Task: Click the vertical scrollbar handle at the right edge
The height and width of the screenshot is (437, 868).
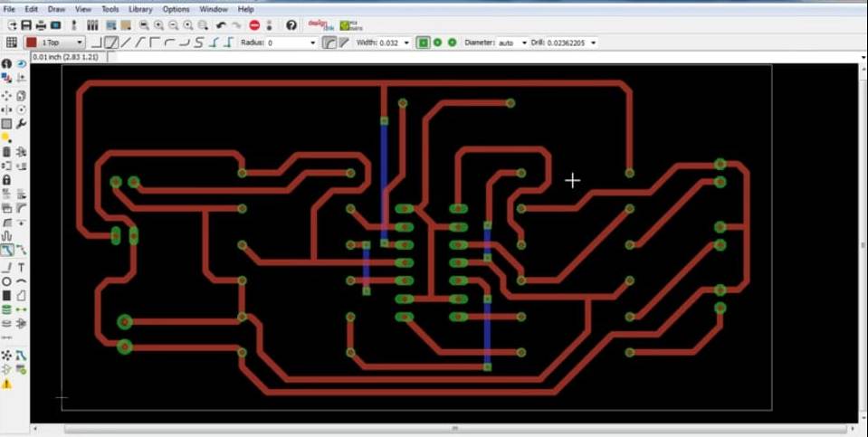Action: (863, 244)
